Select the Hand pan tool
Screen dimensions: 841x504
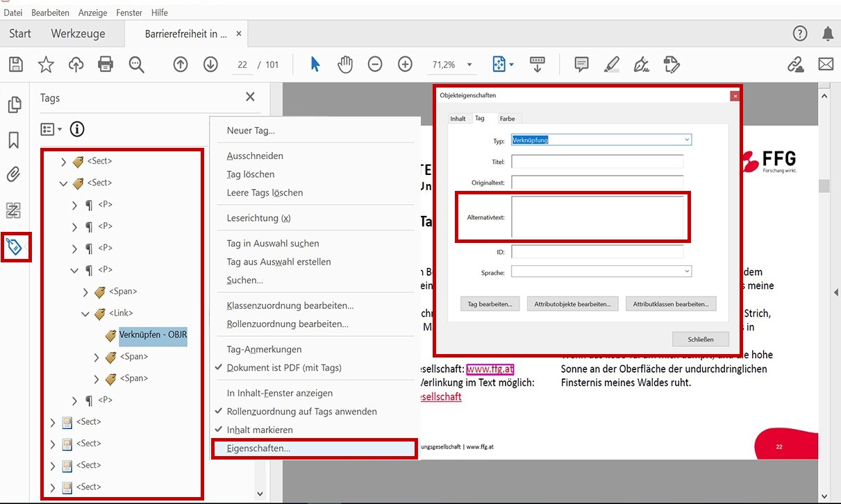[x=345, y=65]
